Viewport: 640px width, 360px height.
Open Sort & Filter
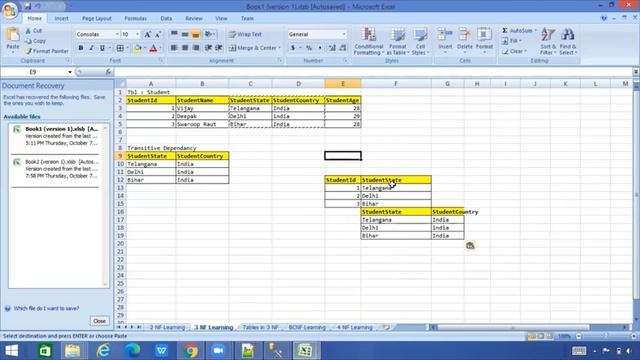tap(548, 41)
